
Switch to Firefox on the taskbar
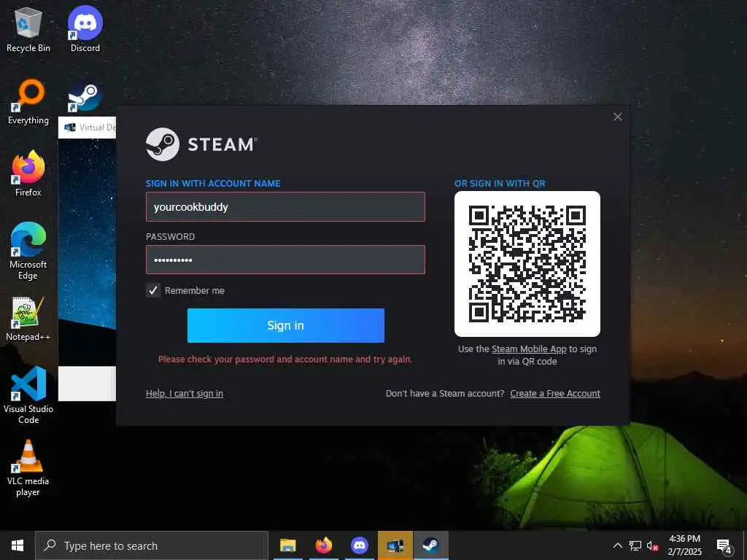coord(323,545)
